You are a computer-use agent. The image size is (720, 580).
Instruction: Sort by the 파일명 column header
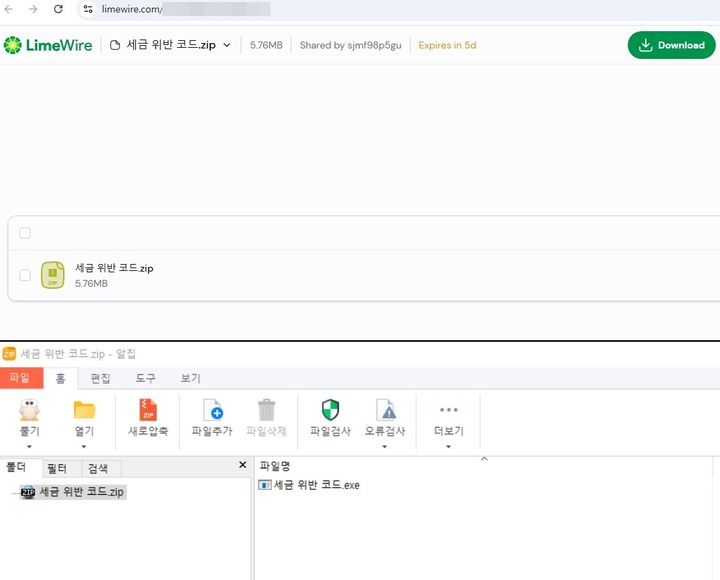(275, 466)
